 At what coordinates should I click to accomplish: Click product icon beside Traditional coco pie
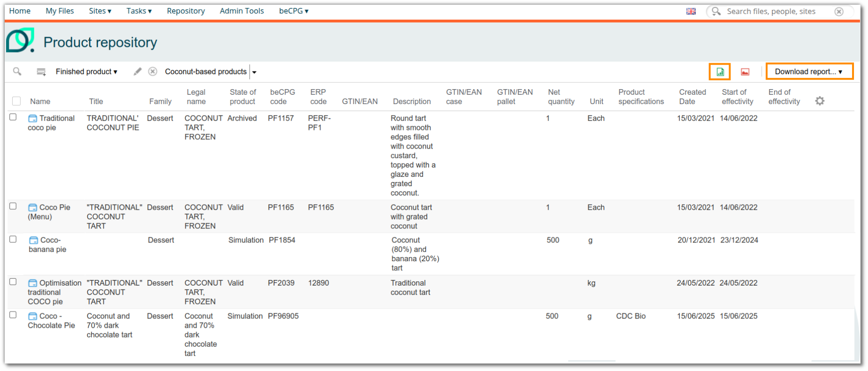coord(32,118)
